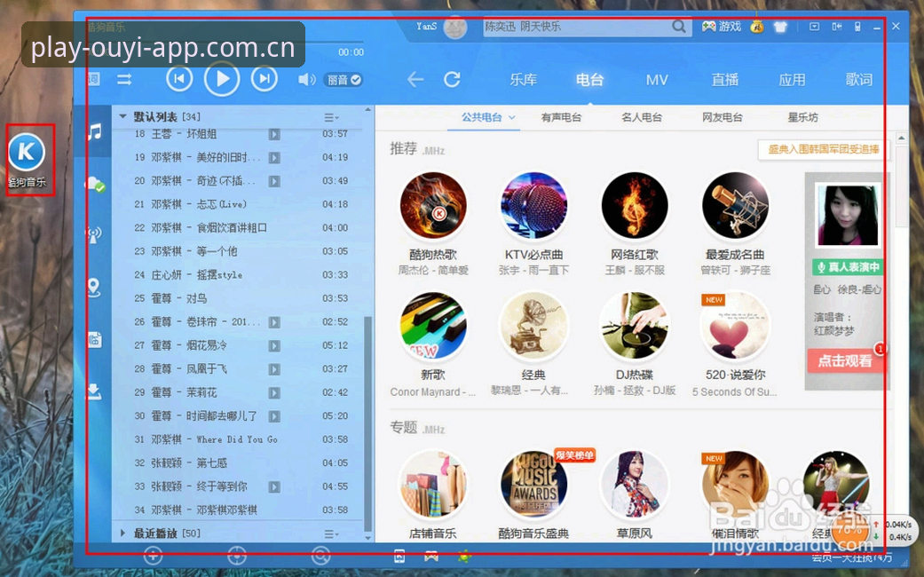The height and width of the screenshot is (577, 924).
Task: Select the 星乐坊 sub-tab
Action: 802,117
